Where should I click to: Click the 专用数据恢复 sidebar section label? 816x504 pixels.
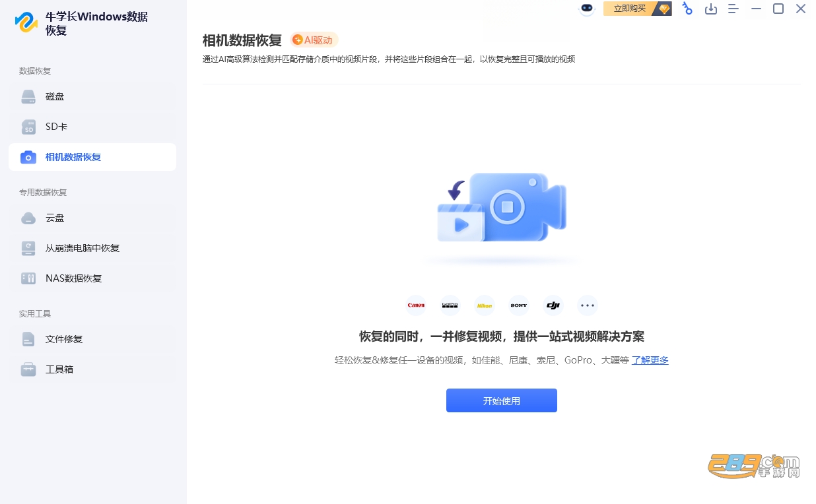(x=43, y=193)
